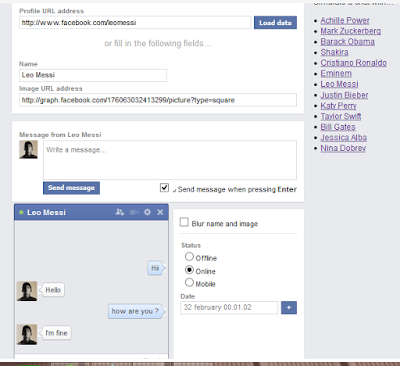Click the Hello chat bubble
The image size is (400, 366).
pyautogui.click(x=53, y=290)
